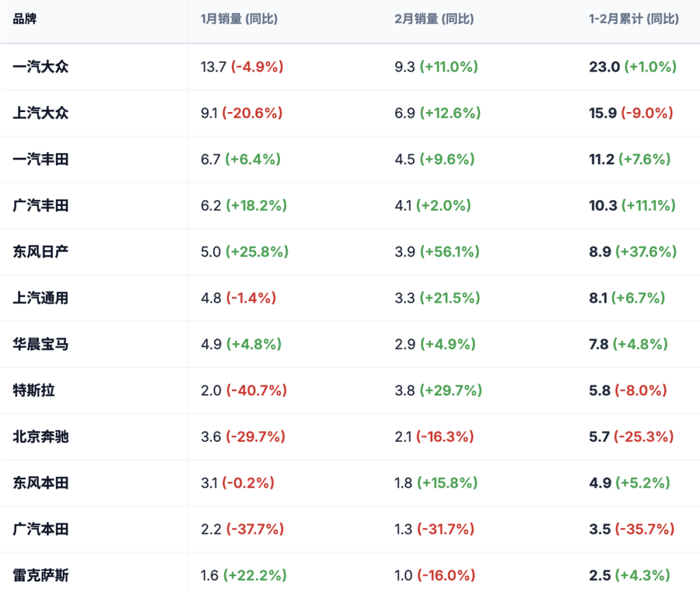700x592 pixels.
Task: Click the 2.9 (+4.9%) February cell
Action: (436, 345)
